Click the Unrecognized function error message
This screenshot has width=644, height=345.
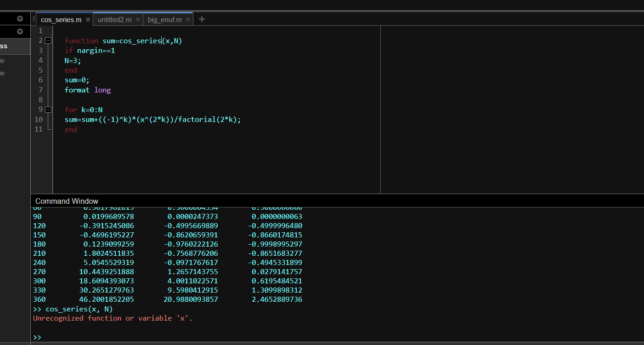(112, 318)
